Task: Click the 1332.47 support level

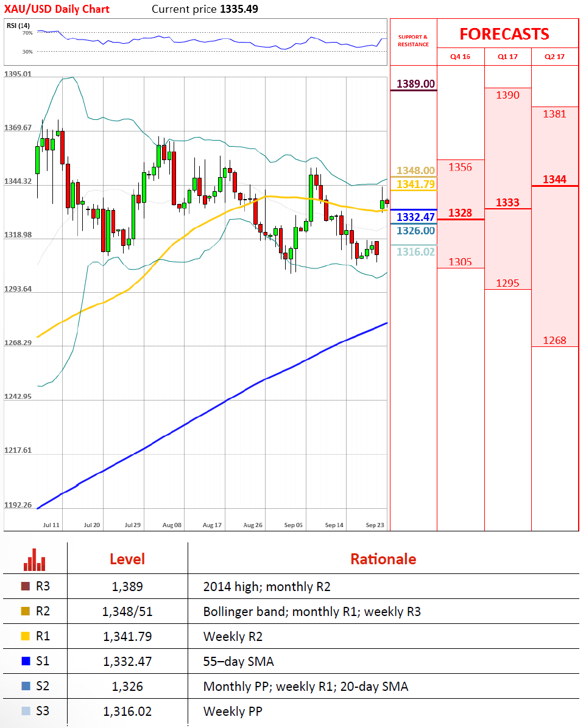Action: [415, 217]
